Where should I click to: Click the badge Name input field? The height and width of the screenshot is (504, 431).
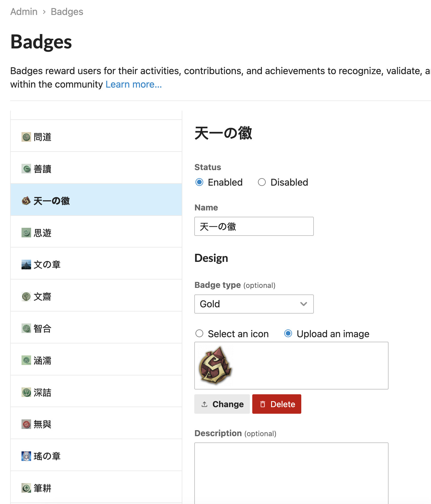pyautogui.click(x=254, y=226)
